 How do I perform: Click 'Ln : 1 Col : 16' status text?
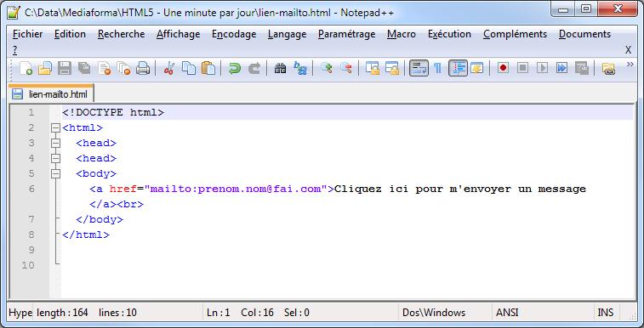240,313
